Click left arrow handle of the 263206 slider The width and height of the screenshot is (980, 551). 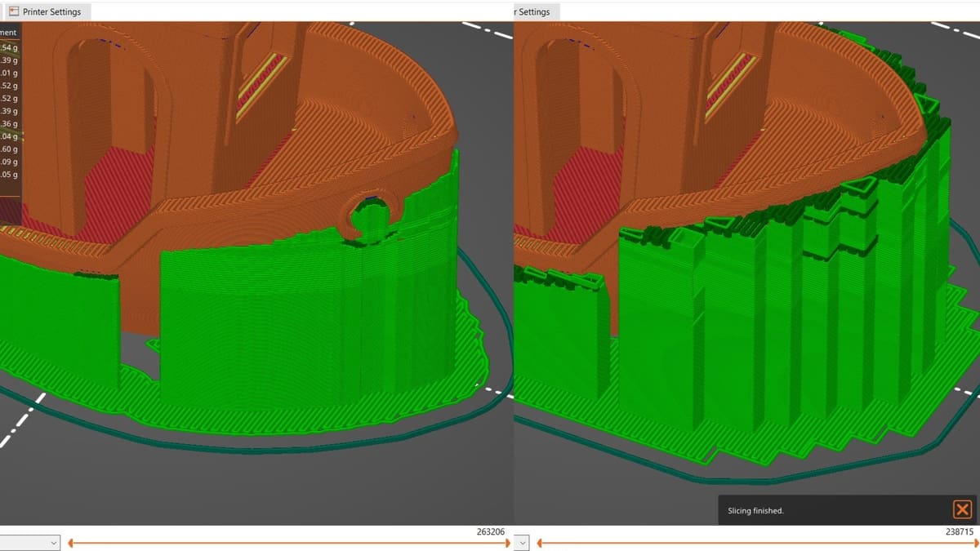pyautogui.click(x=71, y=542)
